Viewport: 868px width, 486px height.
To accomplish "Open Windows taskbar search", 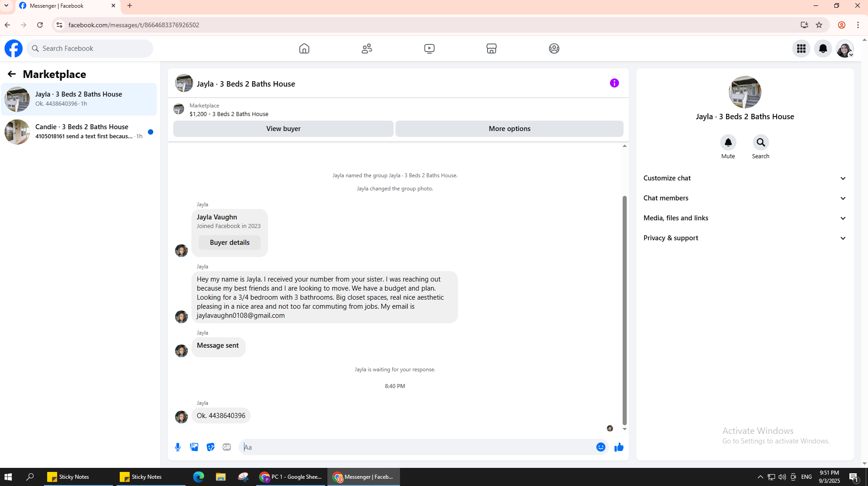I will (30, 477).
